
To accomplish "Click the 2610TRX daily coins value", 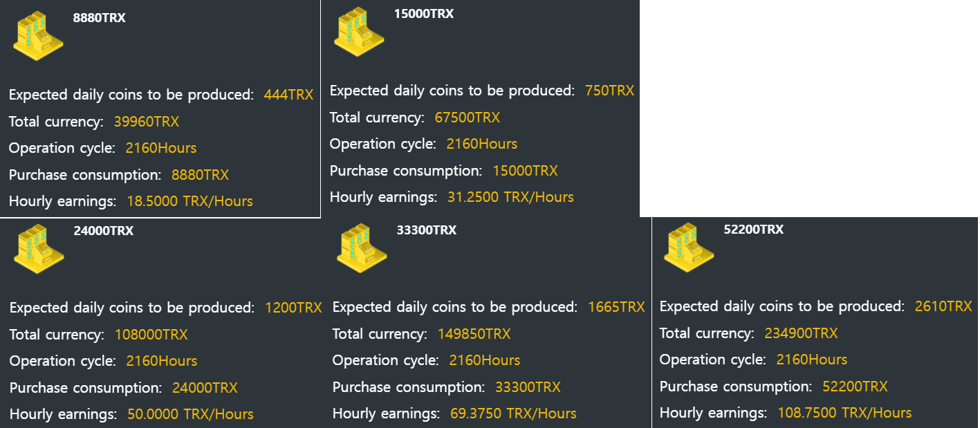I will click(943, 306).
